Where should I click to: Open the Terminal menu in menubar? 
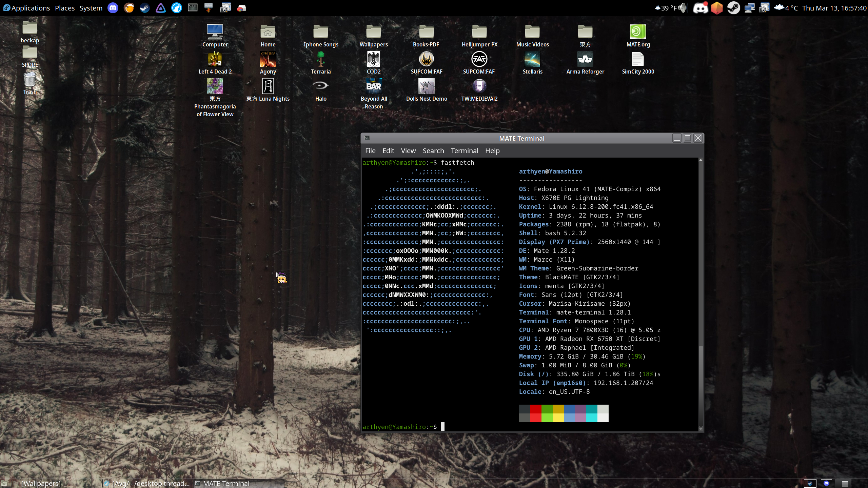[464, 151]
